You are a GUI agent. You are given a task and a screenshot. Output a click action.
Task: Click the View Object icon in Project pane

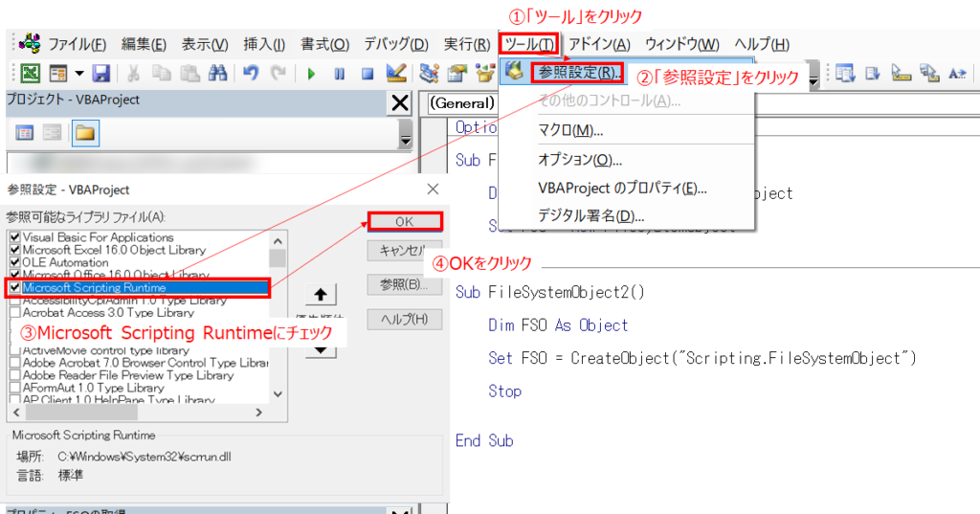coord(52,132)
